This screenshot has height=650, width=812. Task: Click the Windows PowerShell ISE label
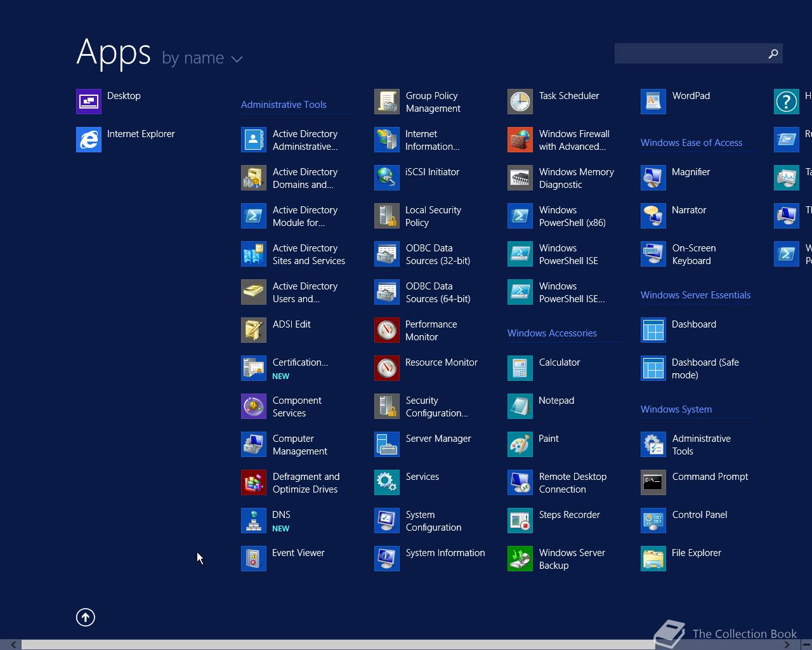tap(568, 255)
